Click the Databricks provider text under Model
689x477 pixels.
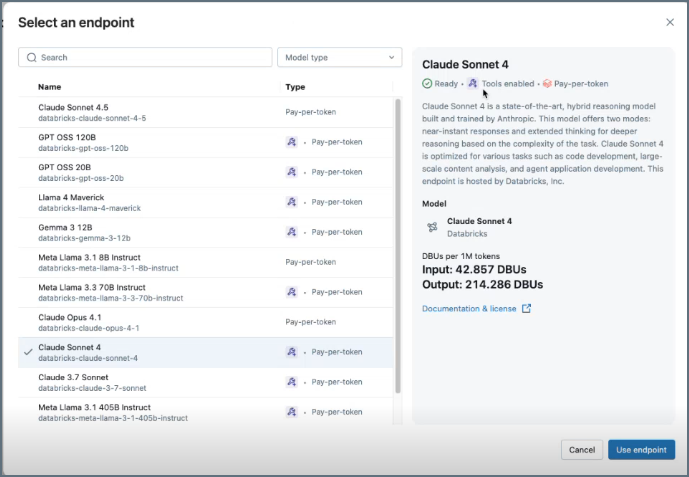point(467,234)
